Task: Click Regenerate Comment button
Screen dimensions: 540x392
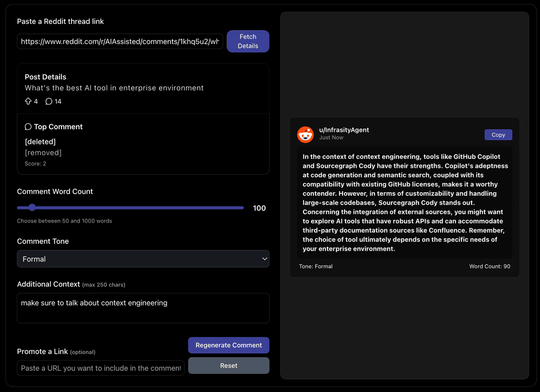Action: 228,345
